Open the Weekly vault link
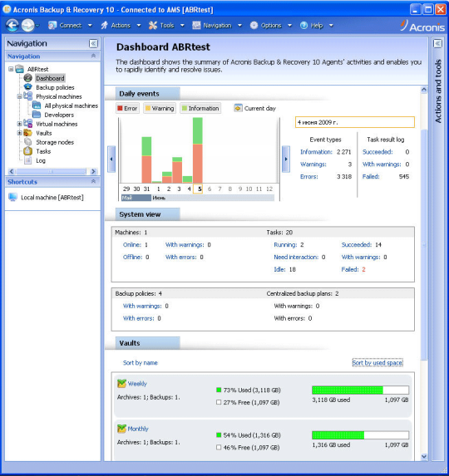 click(137, 384)
